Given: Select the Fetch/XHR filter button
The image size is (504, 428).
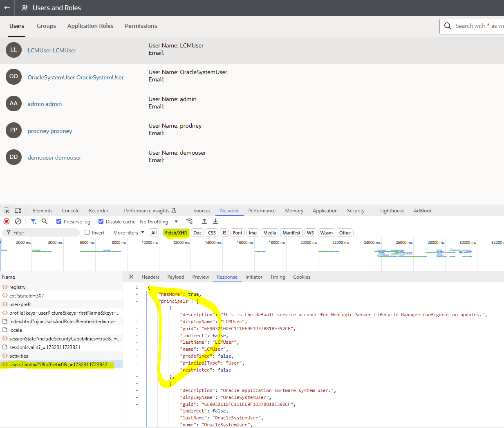Looking at the screenshot, I should [176, 233].
